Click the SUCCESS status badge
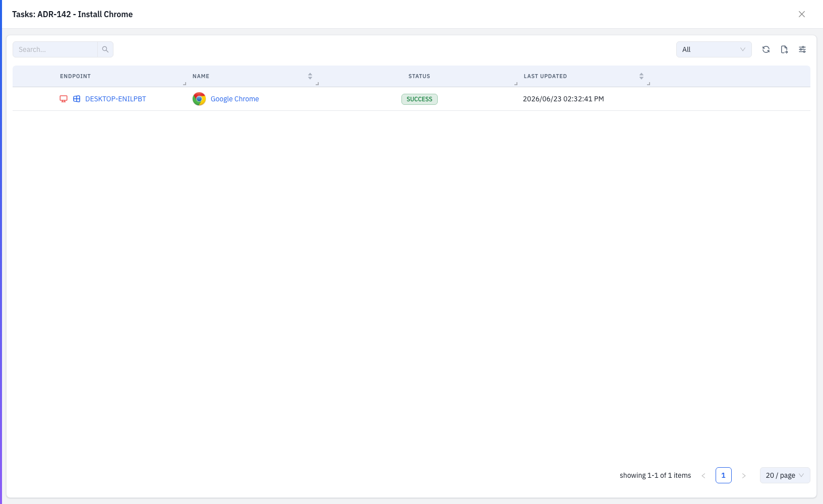This screenshot has width=823, height=504. pyautogui.click(x=420, y=99)
